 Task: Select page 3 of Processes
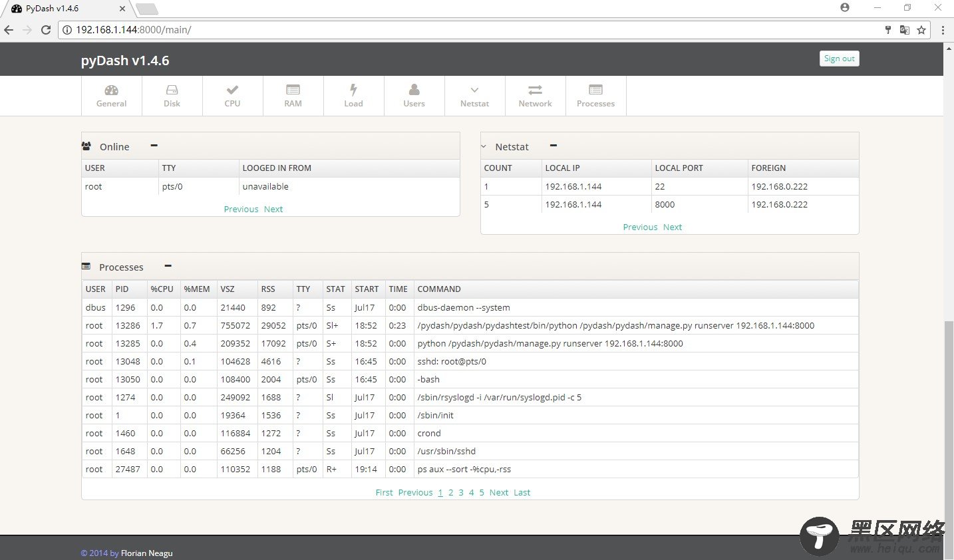(461, 492)
